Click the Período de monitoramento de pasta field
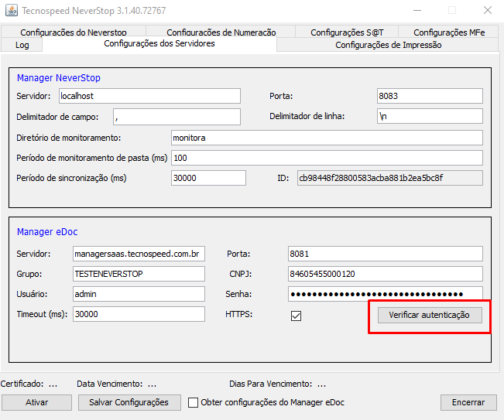 tap(327, 158)
